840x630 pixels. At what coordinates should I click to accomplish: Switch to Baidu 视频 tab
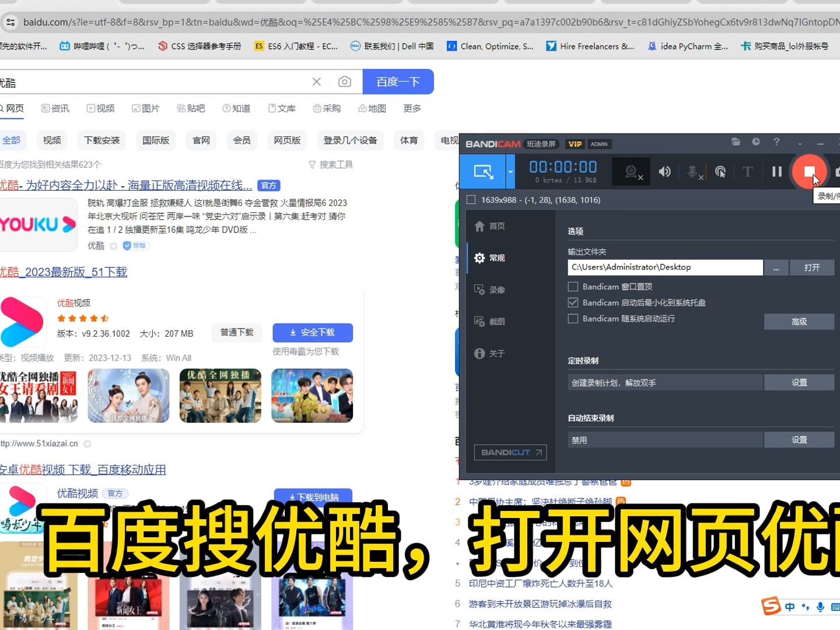pyautogui.click(x=100, y=108)
